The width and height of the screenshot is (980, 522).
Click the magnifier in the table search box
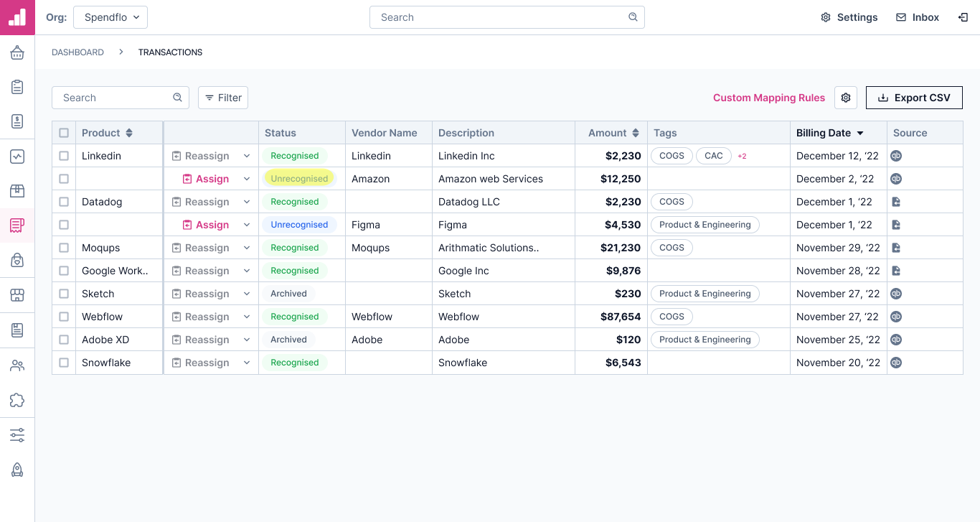coord(178,98)
